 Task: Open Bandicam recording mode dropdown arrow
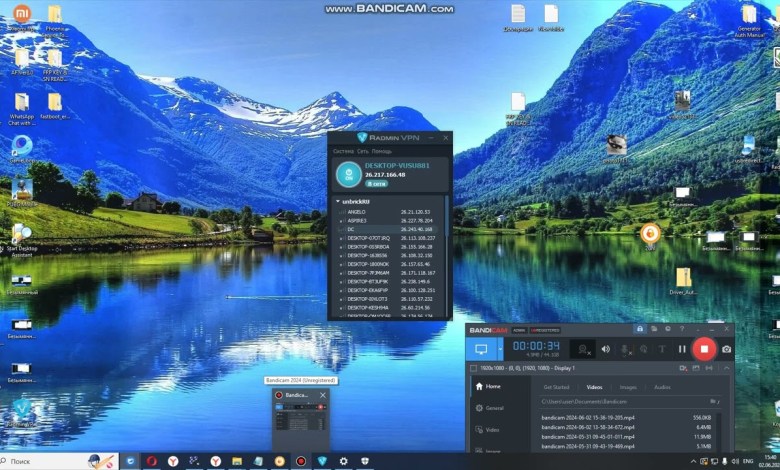tap(500, 349)
